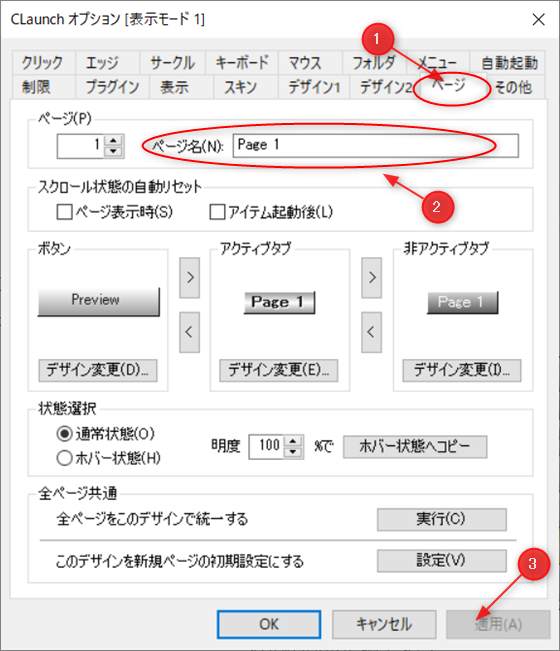Open デザイン変更(I) for inactive tab
This screenshot has width=560, height=651.
pos(462,370)
